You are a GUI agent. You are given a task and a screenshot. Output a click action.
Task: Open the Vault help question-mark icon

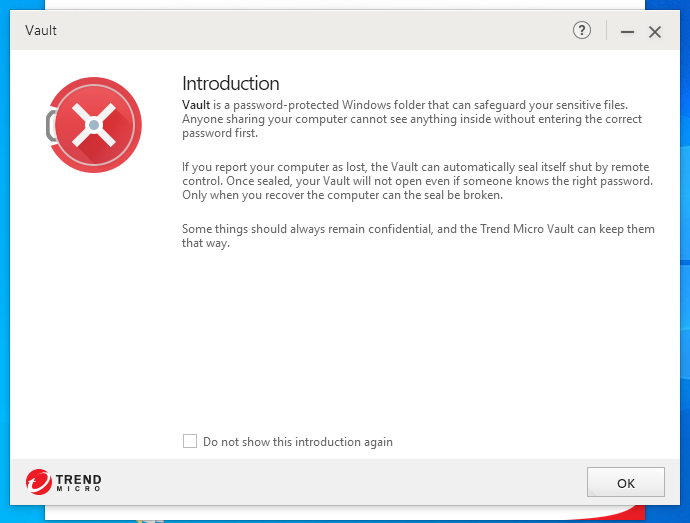[582, 31]
